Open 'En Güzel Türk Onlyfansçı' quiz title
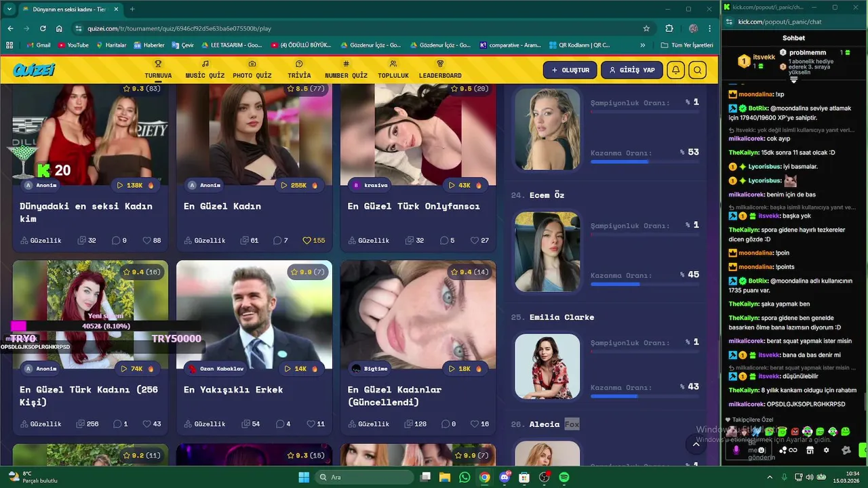868x488 pixels. tap(414, 206)
